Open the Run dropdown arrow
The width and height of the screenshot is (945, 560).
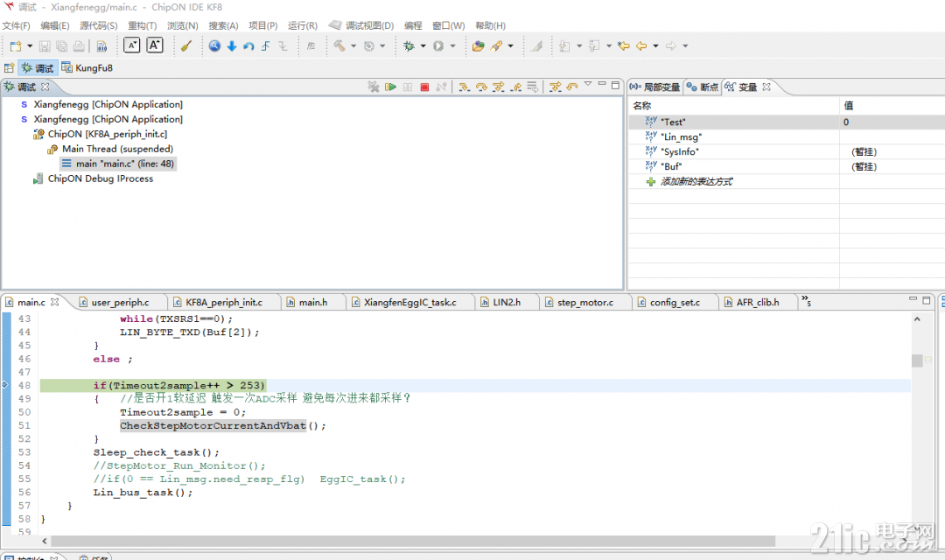point(452,45)
